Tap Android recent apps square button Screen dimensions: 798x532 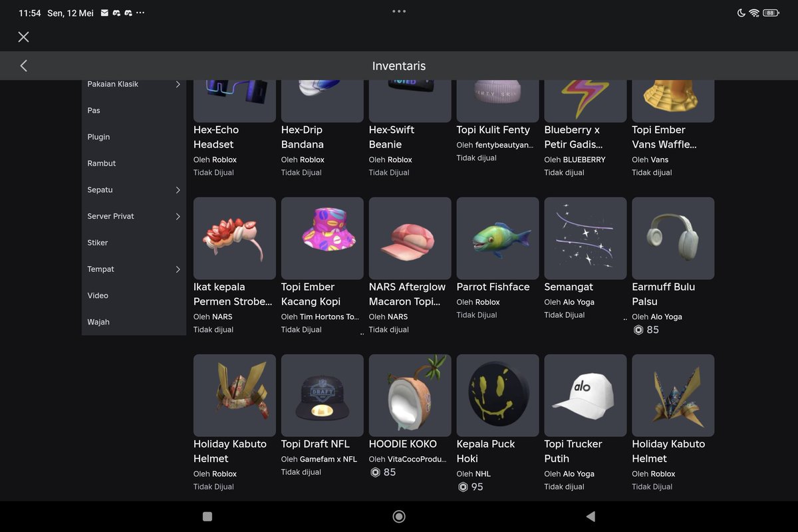207,517
